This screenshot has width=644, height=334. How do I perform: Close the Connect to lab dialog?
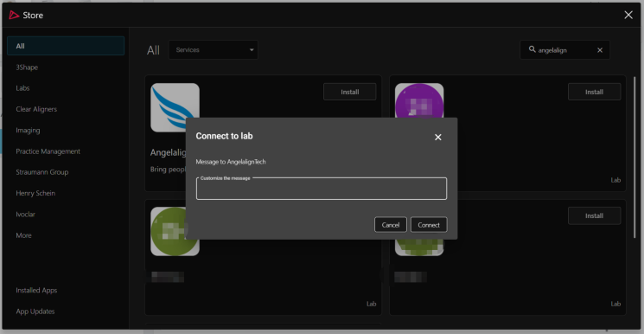[x=437, y=138]
